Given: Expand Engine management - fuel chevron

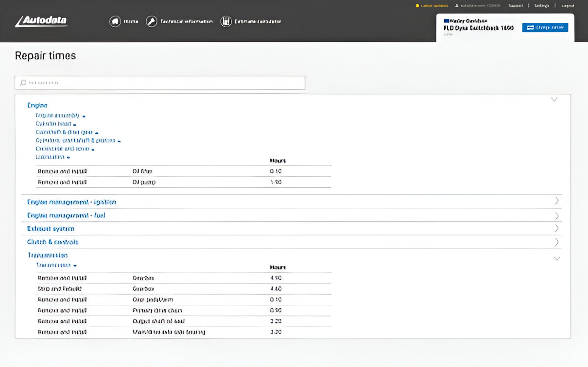Looking at the screenshot, I should click(557, 216).
